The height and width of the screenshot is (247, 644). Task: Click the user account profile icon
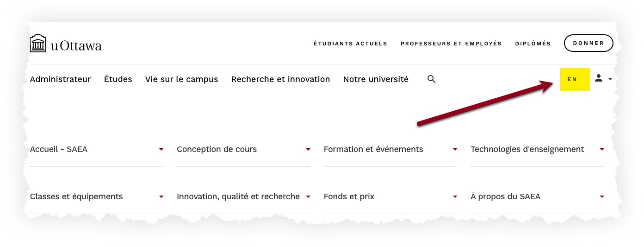pyautogui.click(x=599, y=78)
